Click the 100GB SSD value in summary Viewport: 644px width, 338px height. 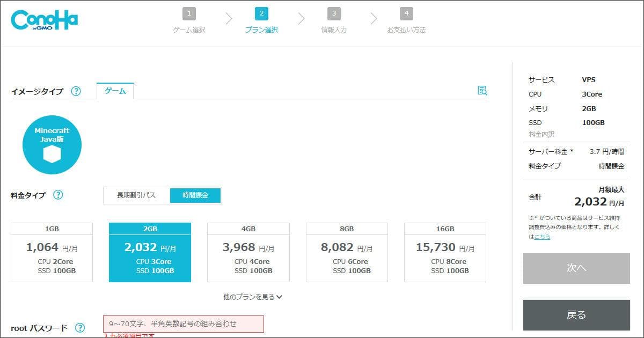[593, 122]
